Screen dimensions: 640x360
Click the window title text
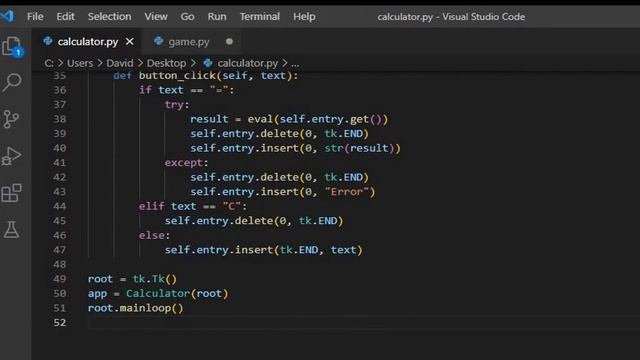451,17
